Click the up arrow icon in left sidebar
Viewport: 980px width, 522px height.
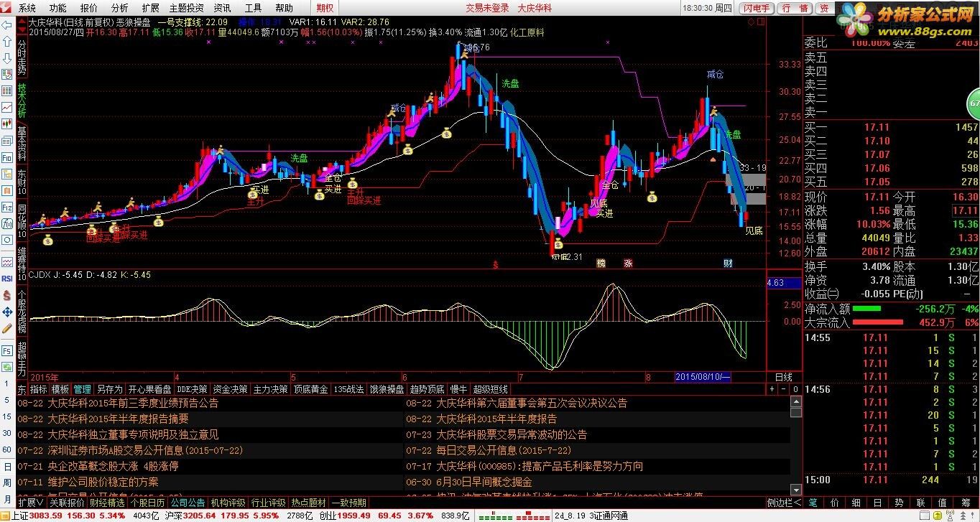coord(6,40)
